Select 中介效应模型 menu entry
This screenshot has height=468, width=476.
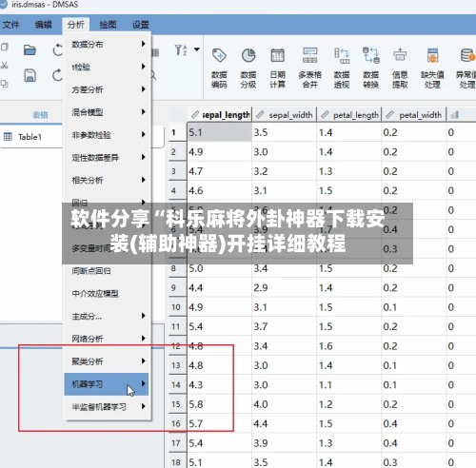[107, 294]
